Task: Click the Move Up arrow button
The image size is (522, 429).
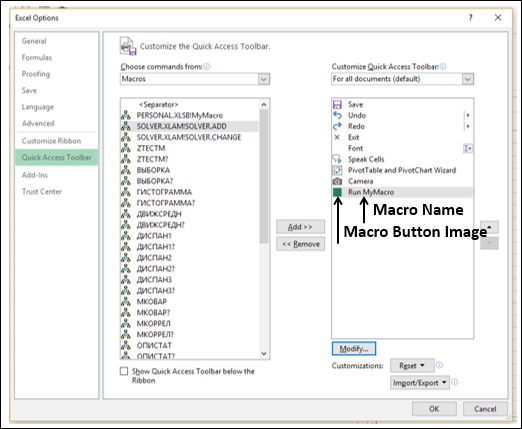Action: click(489, 227)
